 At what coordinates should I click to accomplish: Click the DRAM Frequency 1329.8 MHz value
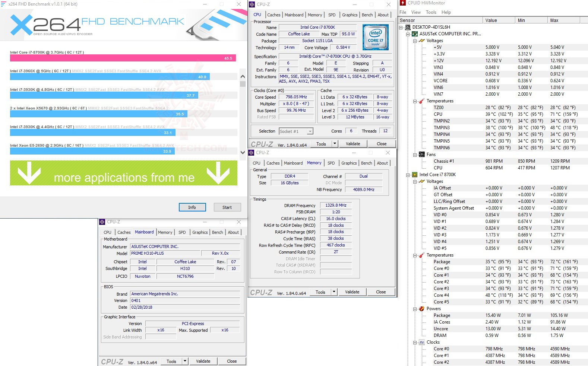tap(336, 205)
